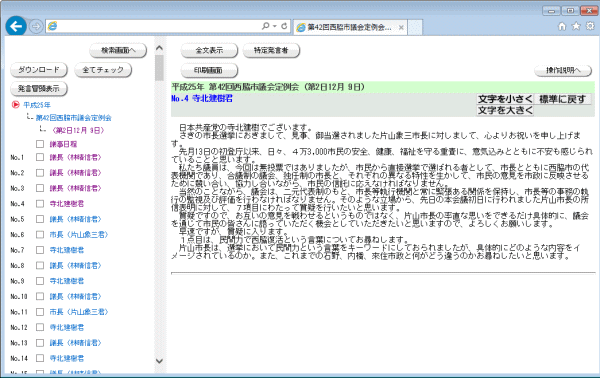Viewport: 600px width, 378px height.
Task: Open the 印刷画面 print view button
Action: tap(209, 70)
